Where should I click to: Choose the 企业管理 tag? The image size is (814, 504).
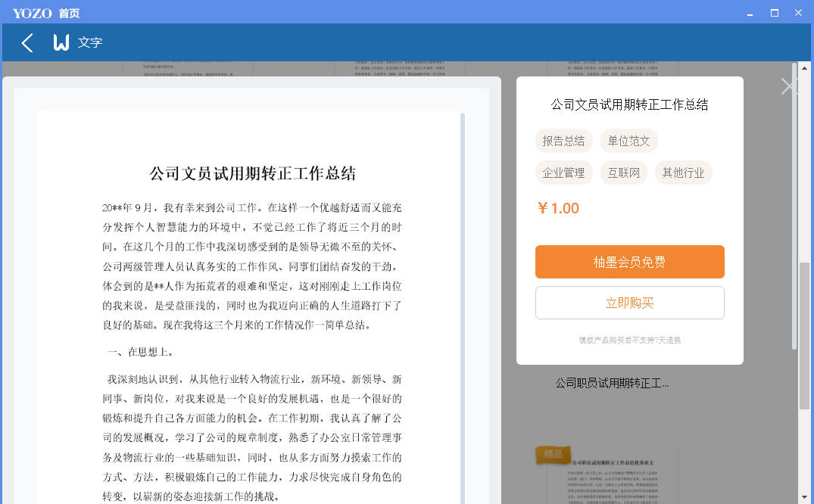(563, 173)
